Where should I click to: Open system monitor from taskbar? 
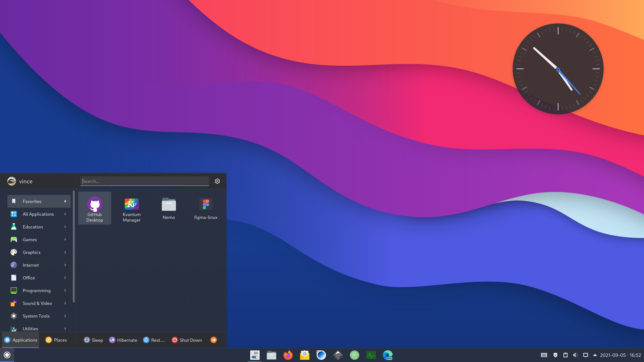tap(371, 355)
